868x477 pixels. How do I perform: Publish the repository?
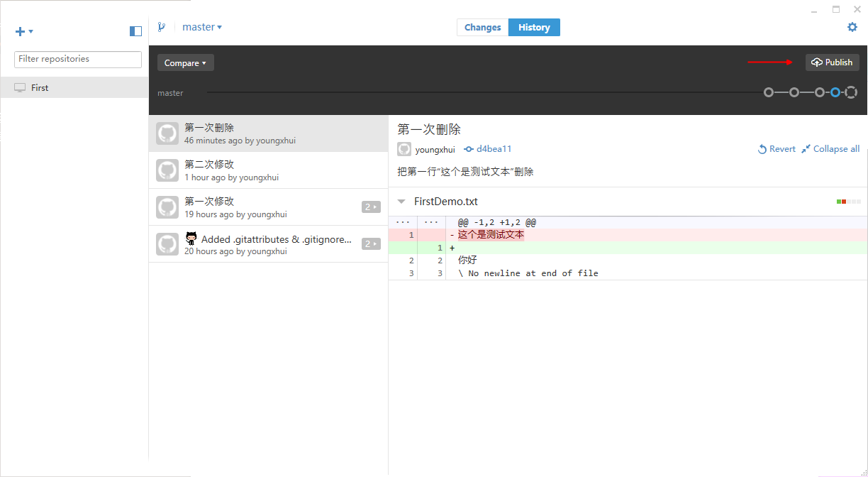pos(832,62)
